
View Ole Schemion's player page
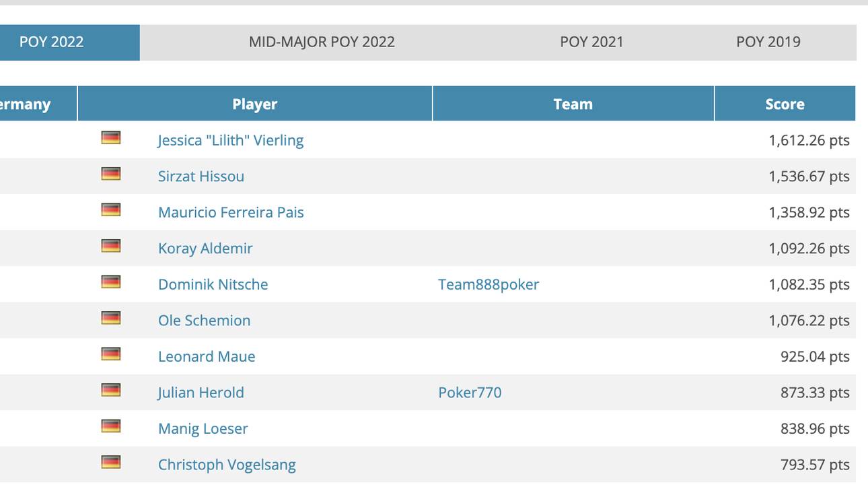click(204, 320)
